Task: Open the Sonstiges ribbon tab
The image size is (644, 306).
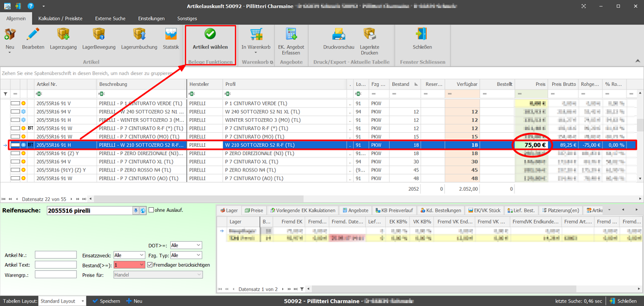Action: (x=187, y=19)
